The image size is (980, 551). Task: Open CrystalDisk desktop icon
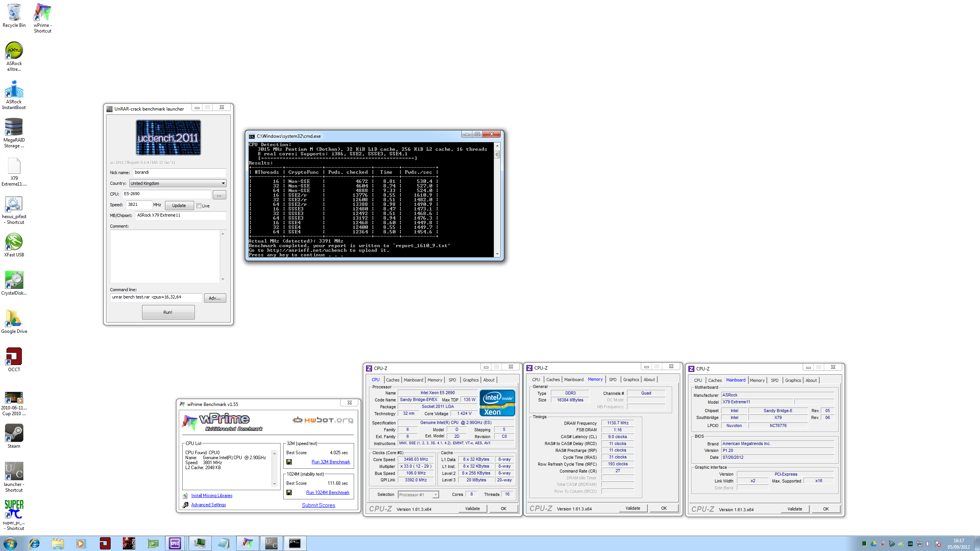tap(14, 283)
